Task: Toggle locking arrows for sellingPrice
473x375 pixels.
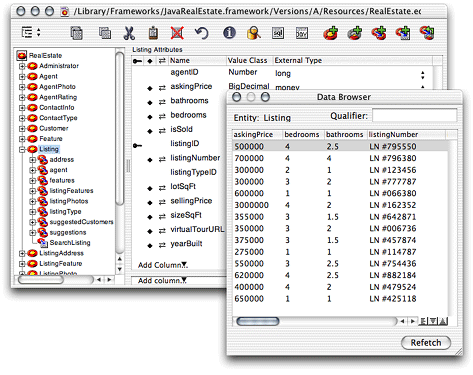Action: point(162,203)
